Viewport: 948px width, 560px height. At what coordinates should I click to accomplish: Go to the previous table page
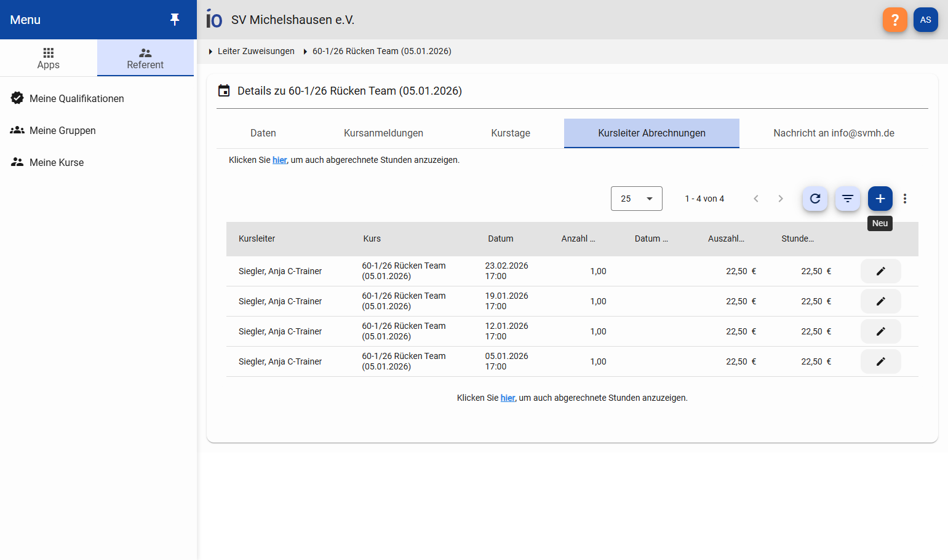click(x=756, y=199)
